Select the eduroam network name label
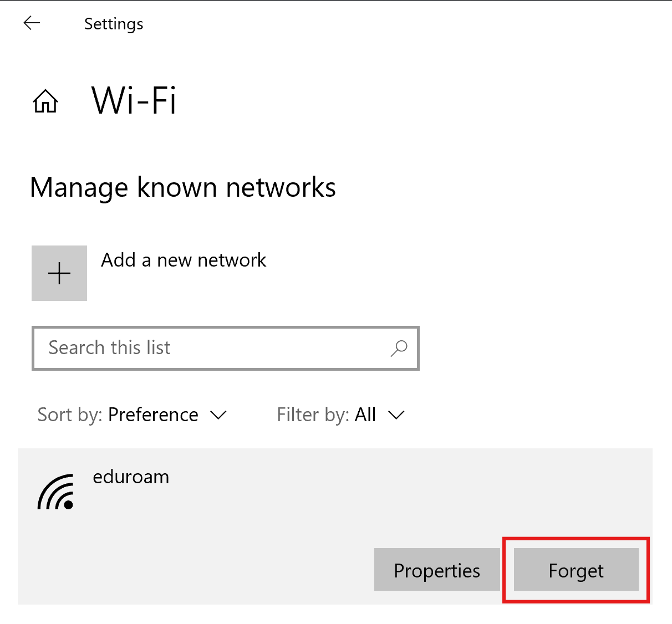 [131, 477]
